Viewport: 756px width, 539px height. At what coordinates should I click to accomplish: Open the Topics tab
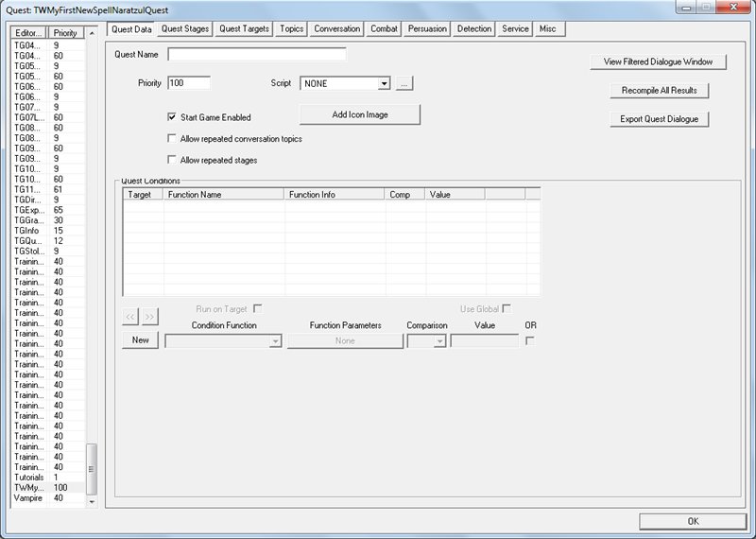pyautogui.click(x=292, y=29)
